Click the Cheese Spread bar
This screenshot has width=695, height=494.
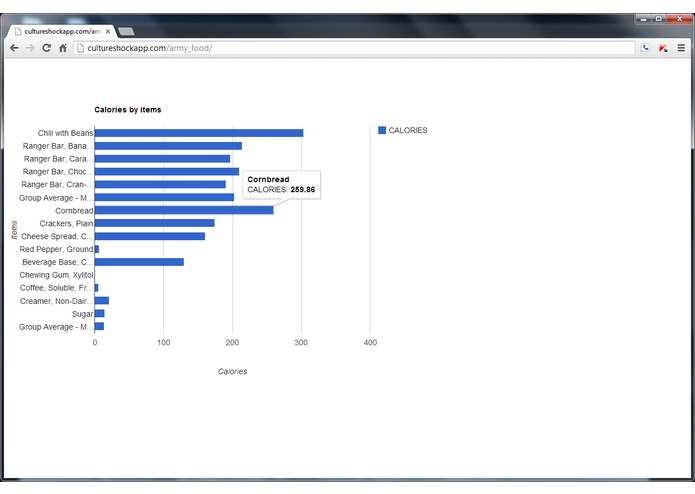click(x=150, y=236)
